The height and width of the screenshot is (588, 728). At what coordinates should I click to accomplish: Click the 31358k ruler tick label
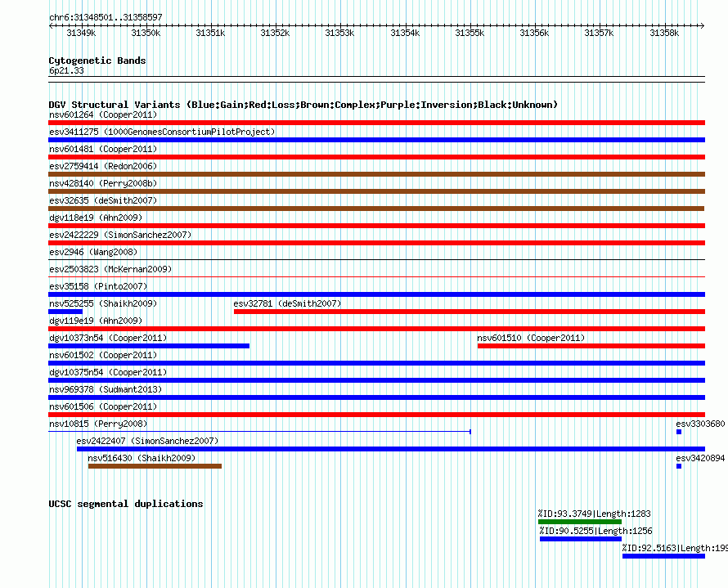click(664, 33)
